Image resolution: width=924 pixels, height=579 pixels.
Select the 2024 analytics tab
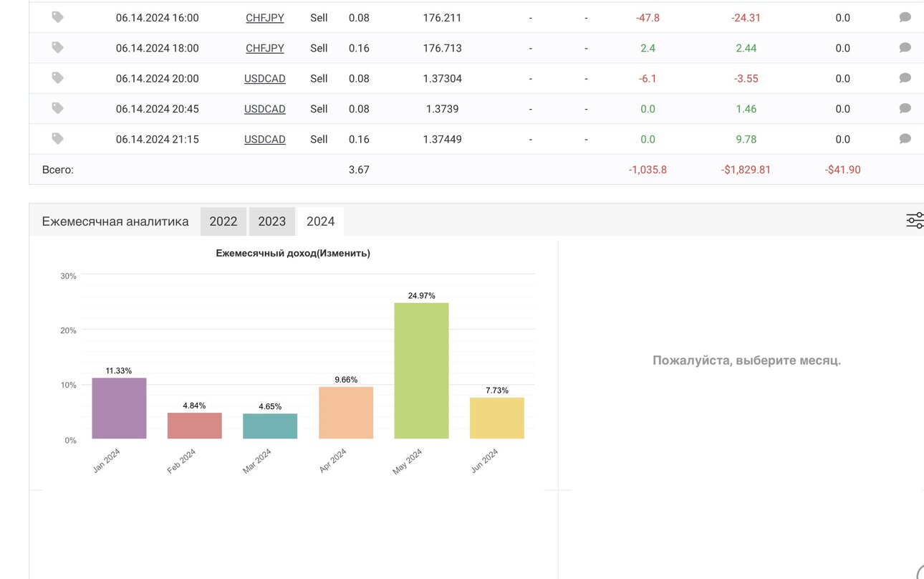pyautogui.click(x=320, y=221)
